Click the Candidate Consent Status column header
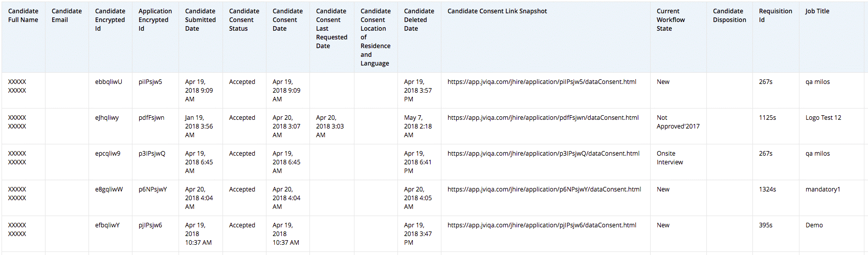The height and width of the screenshot is (255, 868). pyautogui.click(x=244, y=20)
